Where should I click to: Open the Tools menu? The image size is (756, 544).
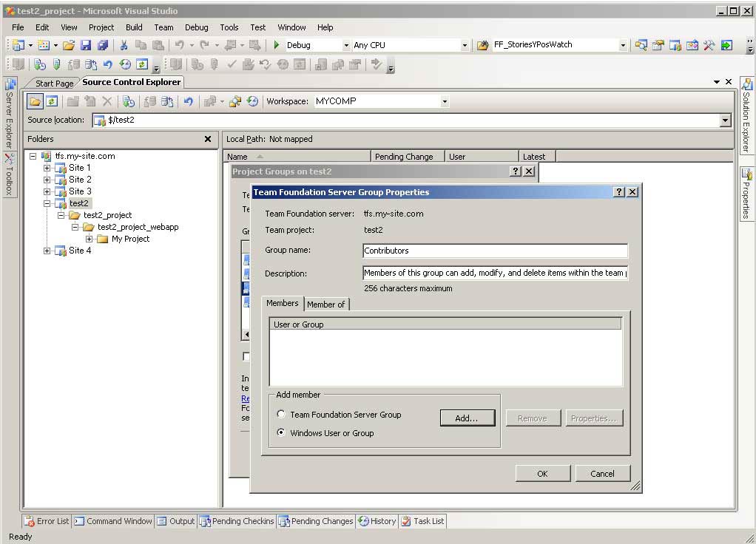point(229,27)
